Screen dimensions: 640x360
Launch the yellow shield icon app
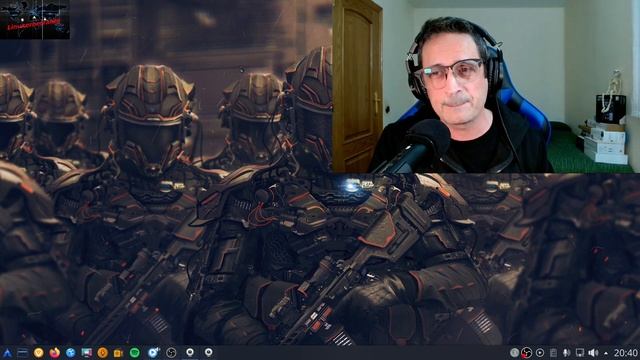38,353
